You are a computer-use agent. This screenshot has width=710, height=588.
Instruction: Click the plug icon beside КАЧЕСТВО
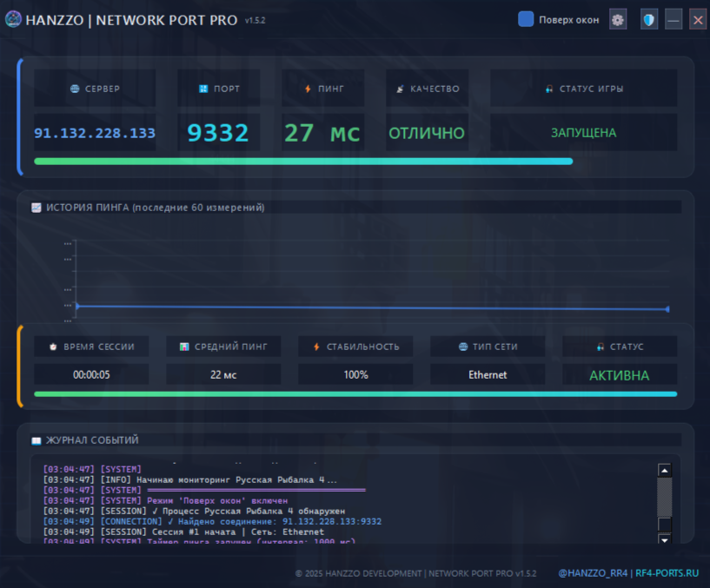pos(400,89)
